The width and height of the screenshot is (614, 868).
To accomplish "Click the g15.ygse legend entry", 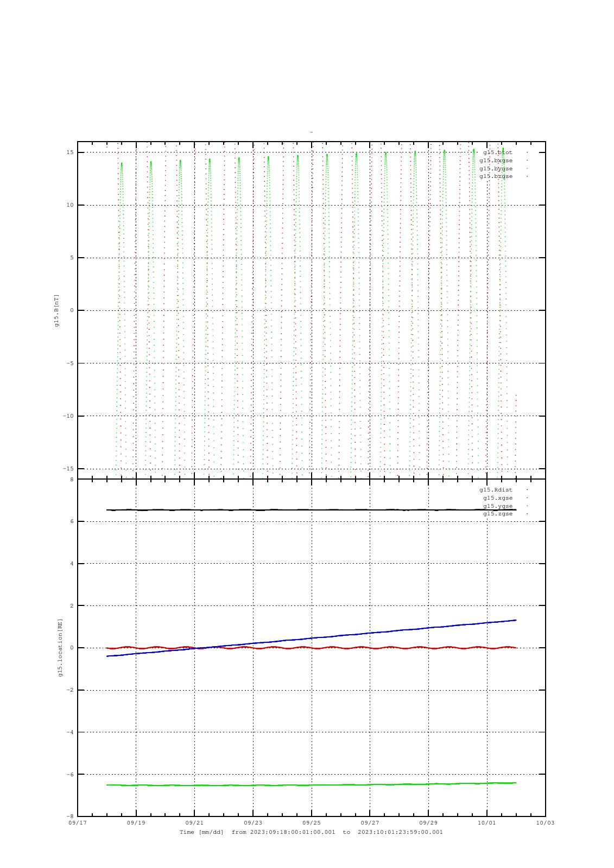I will coord(498,506).
